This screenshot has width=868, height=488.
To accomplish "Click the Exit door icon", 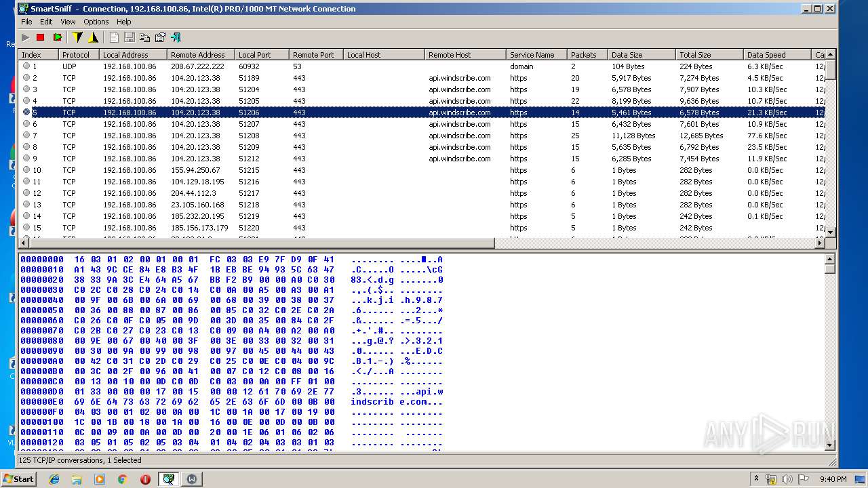I will [176, 37].
